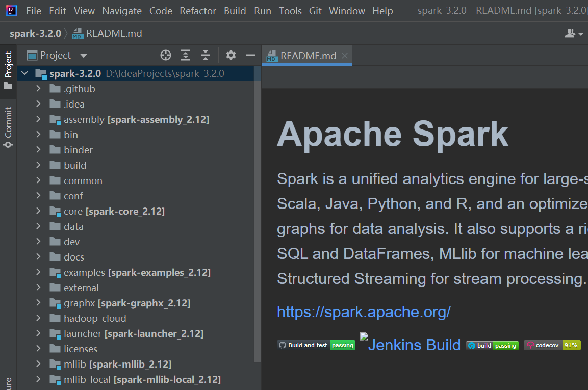Open the Code menu
588x390 pixels.
[x=161, y=11]
